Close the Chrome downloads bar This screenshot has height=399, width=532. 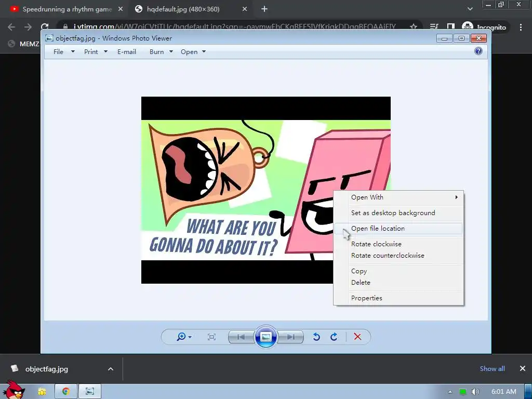(x=523, y=368)
